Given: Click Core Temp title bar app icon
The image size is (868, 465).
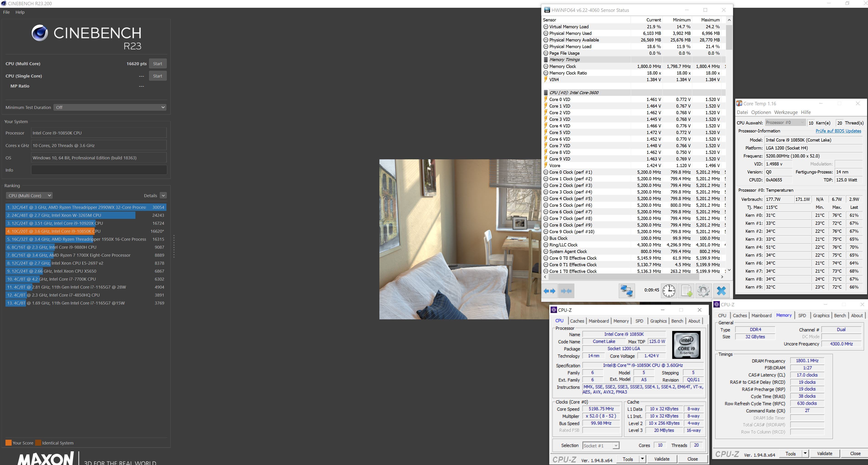Looking at the screenshot, I should point(739,103).
